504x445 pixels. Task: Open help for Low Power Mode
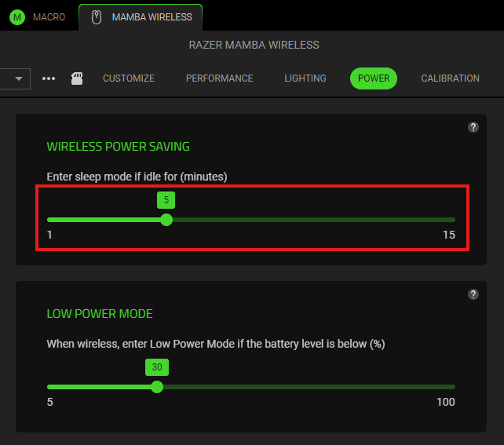coord(473,294)
